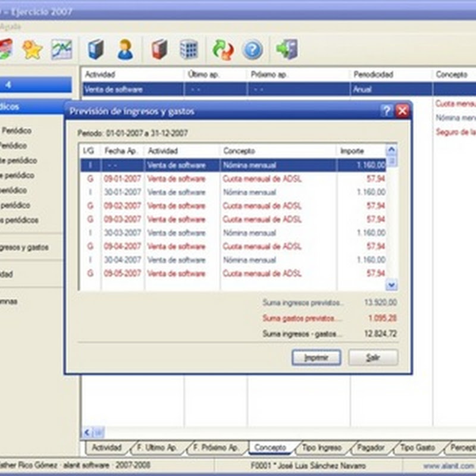Select the 09-02-2007 date cell
Image resolution: width=476 pixels, height=476 pixels.
(x=123, y=206)
